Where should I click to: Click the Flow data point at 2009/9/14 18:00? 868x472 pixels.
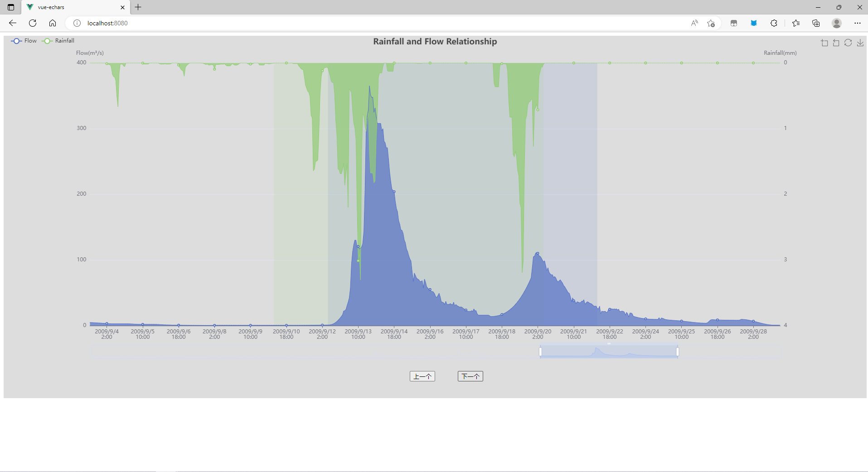(394, 192)
